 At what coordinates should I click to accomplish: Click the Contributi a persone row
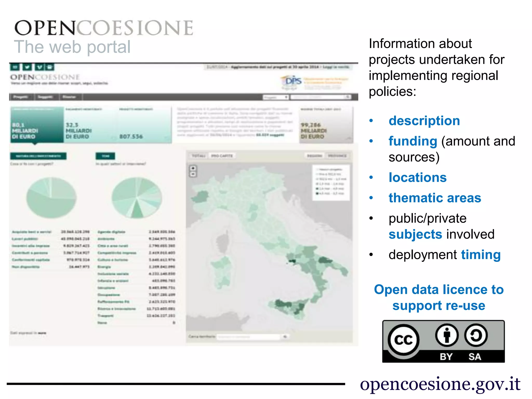click(x=51, y=253)
